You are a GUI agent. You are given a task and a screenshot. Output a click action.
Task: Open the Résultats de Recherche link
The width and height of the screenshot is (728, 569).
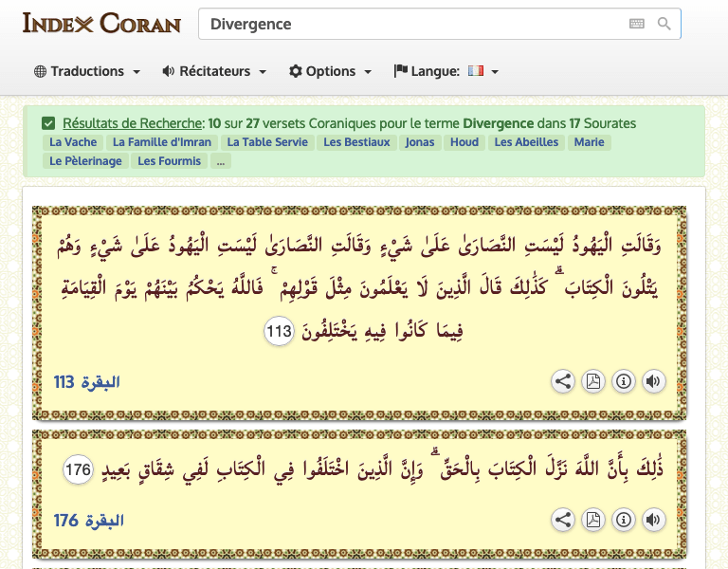tap(133, 123)
